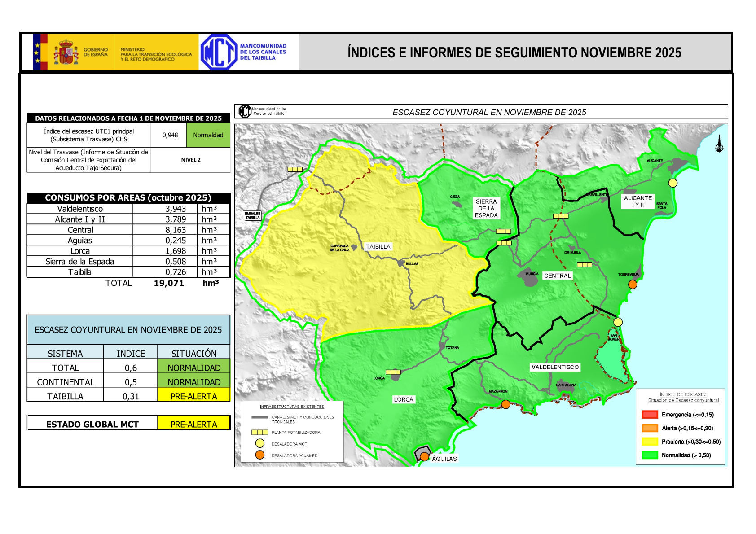Click the PRE-ALERTA cell beside Estado Global MCT
This screenshot has height=534, width=756.
[x=193, y=424]
